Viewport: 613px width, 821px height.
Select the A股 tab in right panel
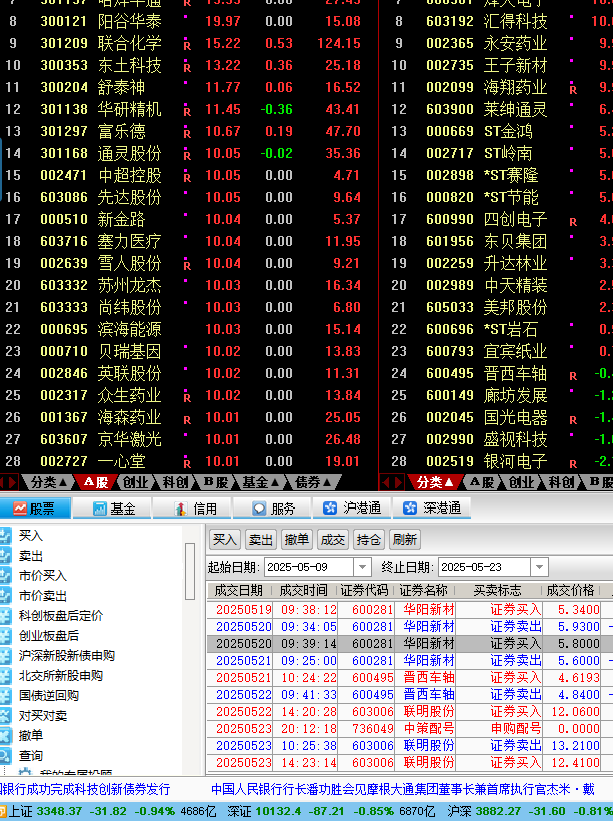(x=482, y=482)
